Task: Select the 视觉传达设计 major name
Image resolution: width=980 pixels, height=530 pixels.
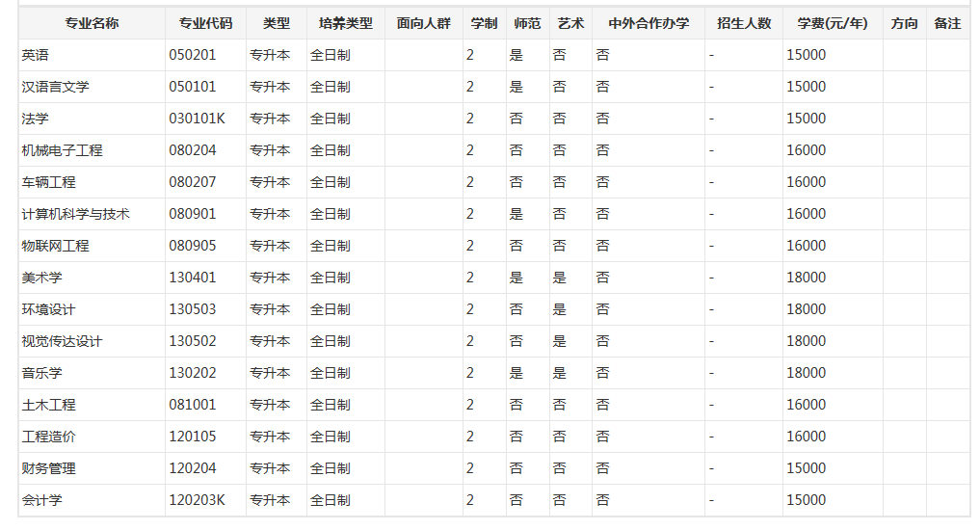Action: 62,341
